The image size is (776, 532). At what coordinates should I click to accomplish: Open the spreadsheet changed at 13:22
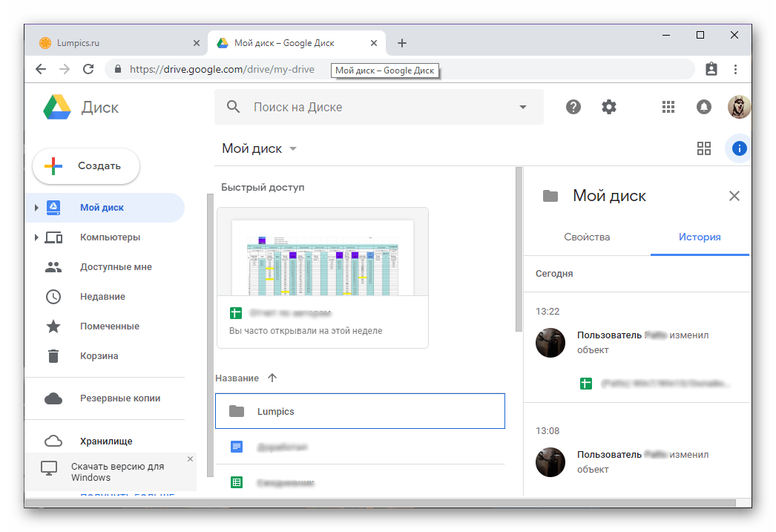tap(654, 384)
